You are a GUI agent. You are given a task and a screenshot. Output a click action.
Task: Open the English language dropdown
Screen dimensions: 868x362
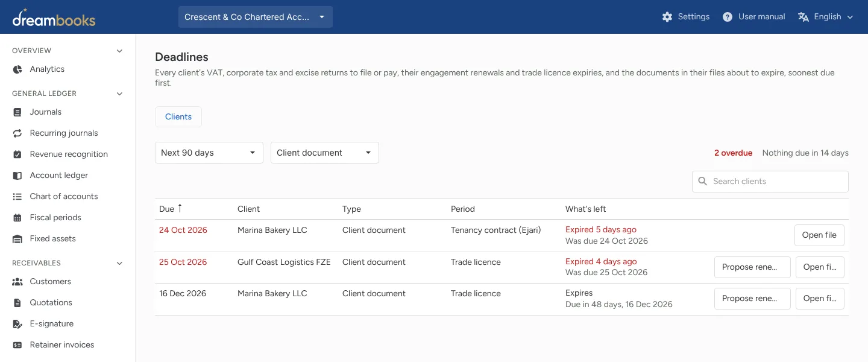[826, 17]
